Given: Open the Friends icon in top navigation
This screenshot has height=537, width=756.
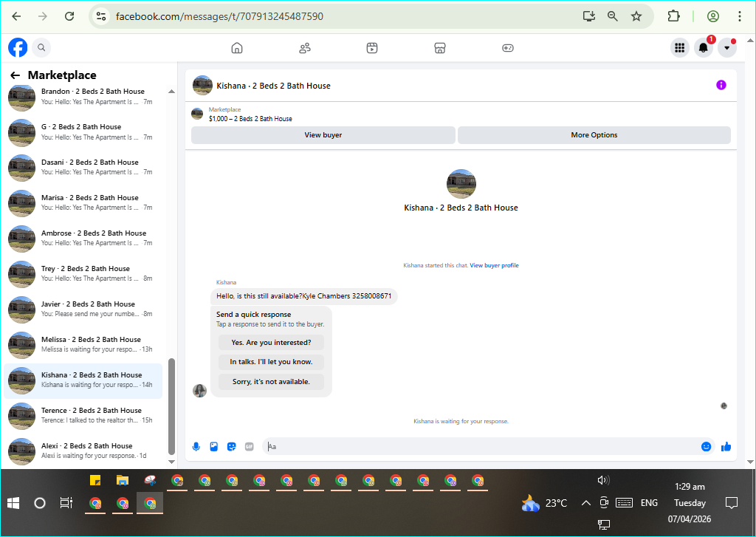Looking at the screenshot, I should (x=305, y=48).
